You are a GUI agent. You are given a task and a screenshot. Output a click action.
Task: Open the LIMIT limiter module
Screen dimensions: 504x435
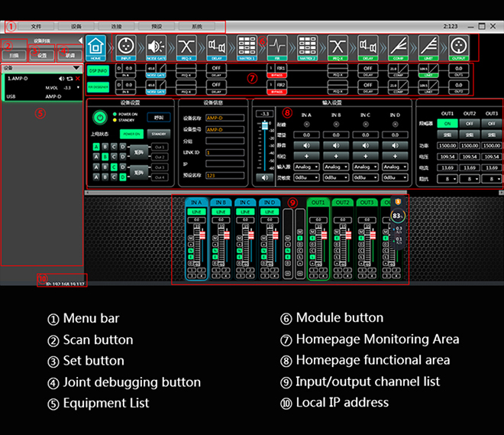coord(428,46)
